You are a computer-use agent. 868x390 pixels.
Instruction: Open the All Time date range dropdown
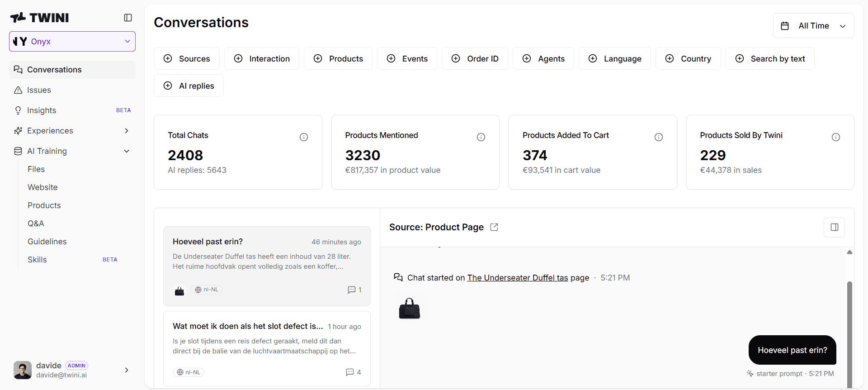click(813, 26)
